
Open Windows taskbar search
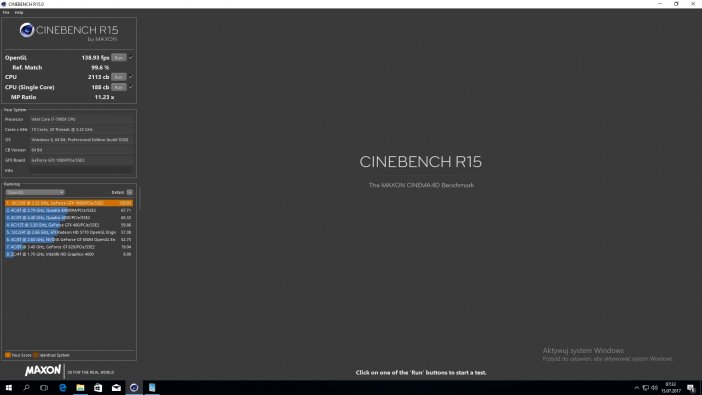point(26,388)
